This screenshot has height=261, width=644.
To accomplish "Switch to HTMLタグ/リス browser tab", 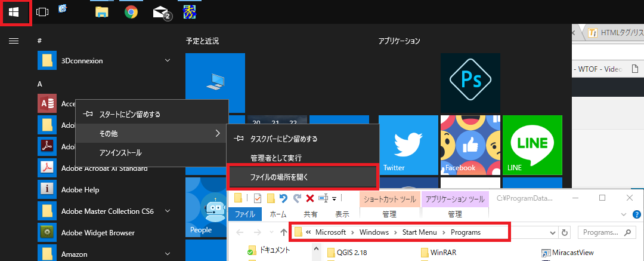I will point(615,32).
